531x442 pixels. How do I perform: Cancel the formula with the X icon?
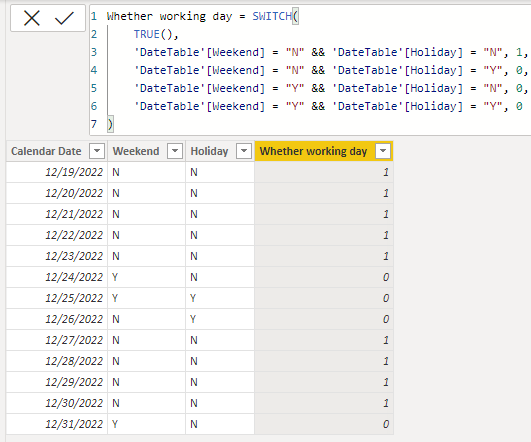[x=32, y=18]
